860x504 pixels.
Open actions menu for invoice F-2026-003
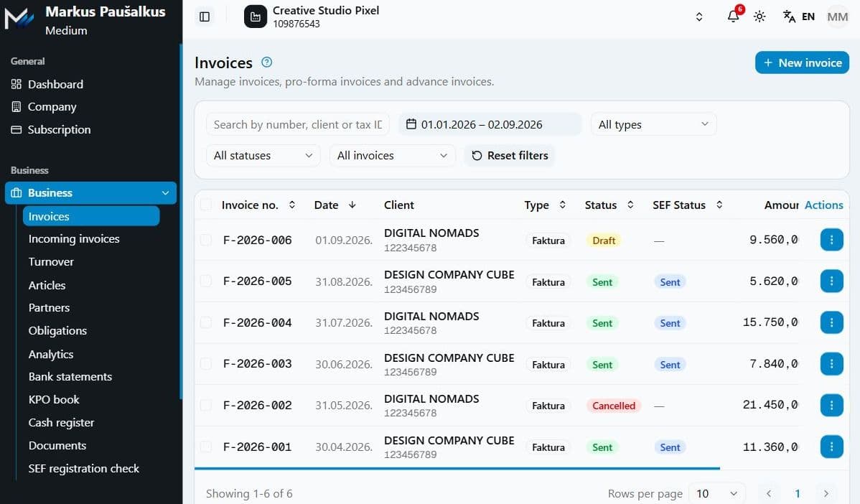[831, 363]
